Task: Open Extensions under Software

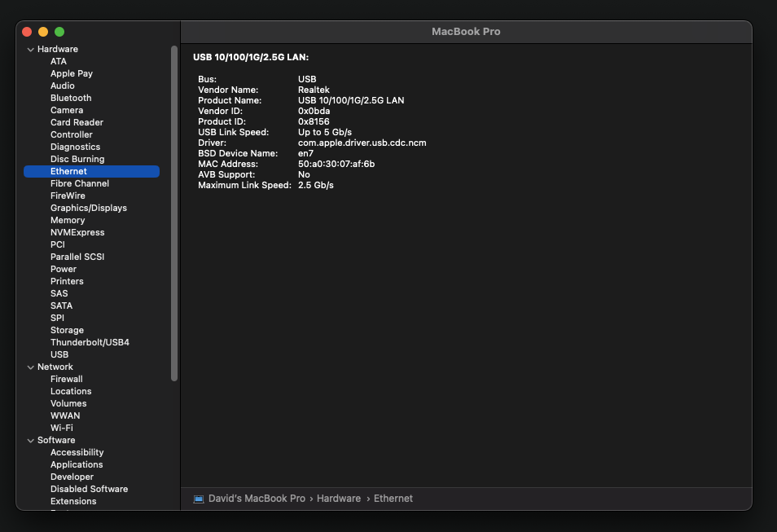Action: pos(73,501)
